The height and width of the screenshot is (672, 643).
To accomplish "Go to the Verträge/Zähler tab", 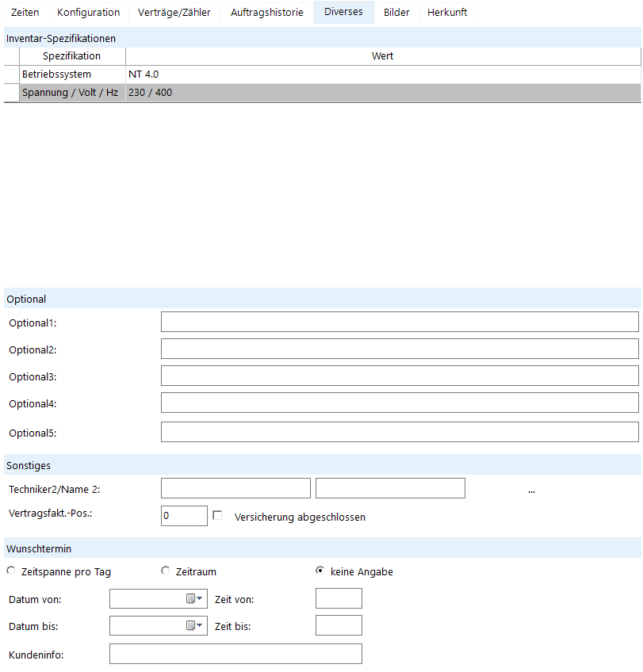I will 175,13.
